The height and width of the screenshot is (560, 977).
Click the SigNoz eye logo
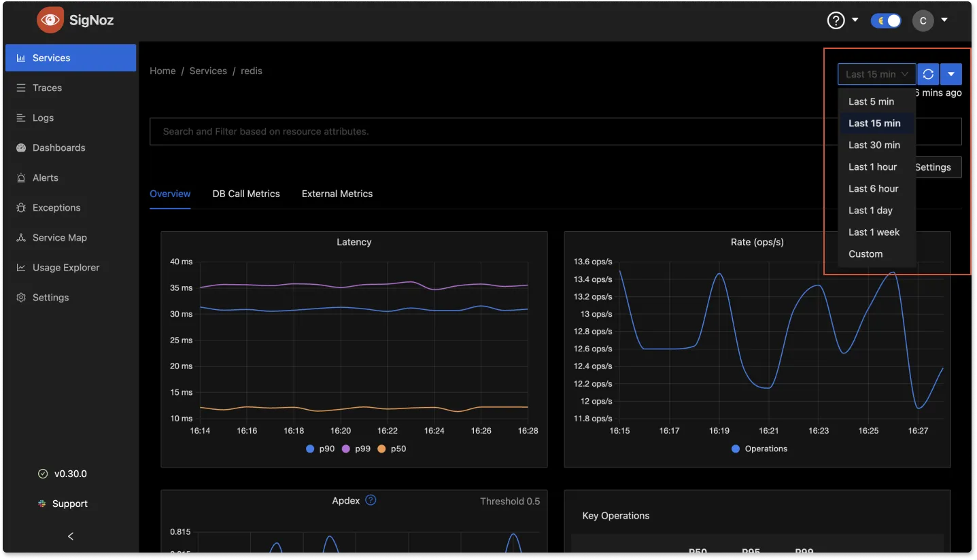click(x=50, y=20)
